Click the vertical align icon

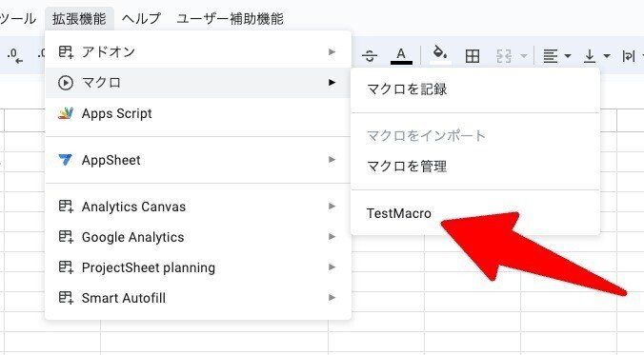tap(590, 56)
